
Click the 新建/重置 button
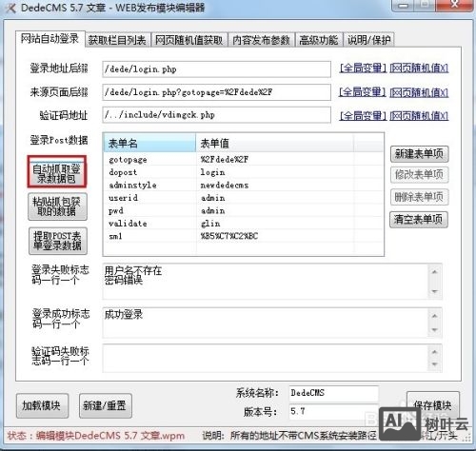tap(106, 405)
